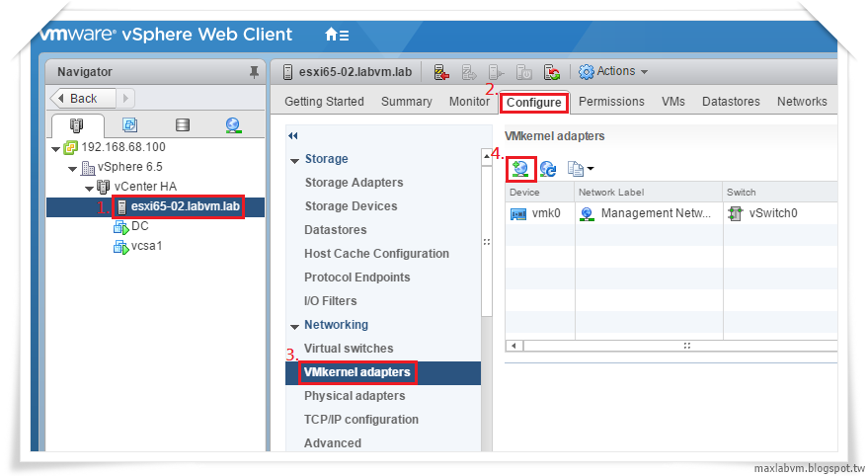Open I/O Filters
The image size is (868, 476).
[331, 301]
